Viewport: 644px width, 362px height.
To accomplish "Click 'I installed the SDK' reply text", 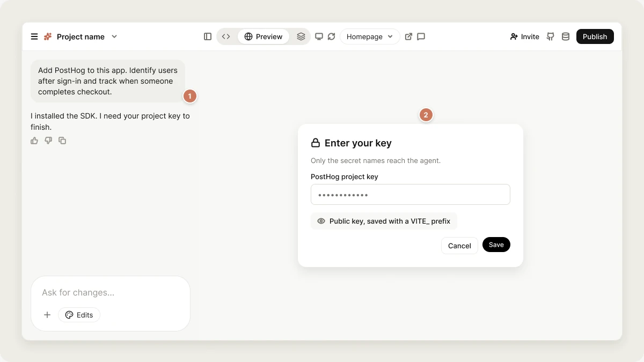I will click(110, 121).
